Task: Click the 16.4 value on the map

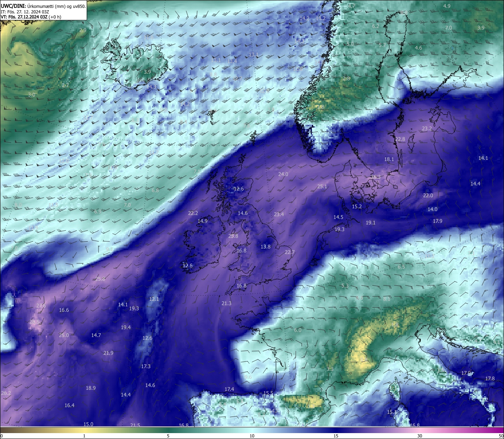Action: pos(69,406)
